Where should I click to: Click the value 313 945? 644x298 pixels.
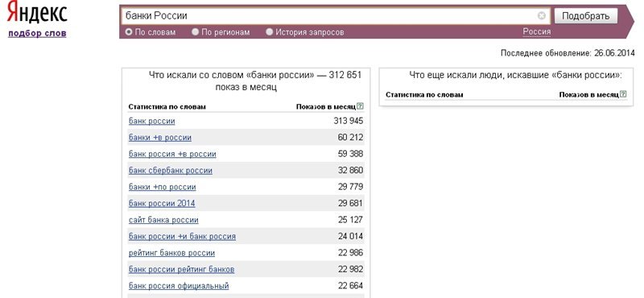coord(349,121)
